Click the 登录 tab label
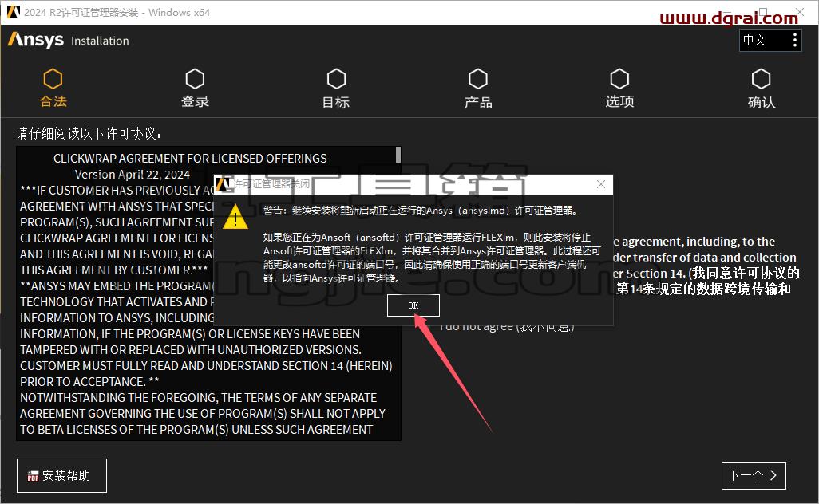The height and width of the screenshot is (504, 819). pos(195,102)
